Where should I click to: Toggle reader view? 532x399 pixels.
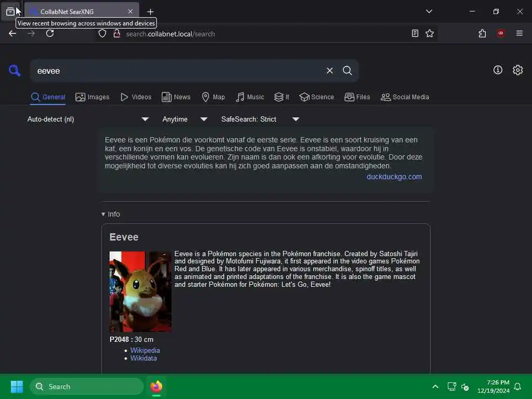(415, 34)
